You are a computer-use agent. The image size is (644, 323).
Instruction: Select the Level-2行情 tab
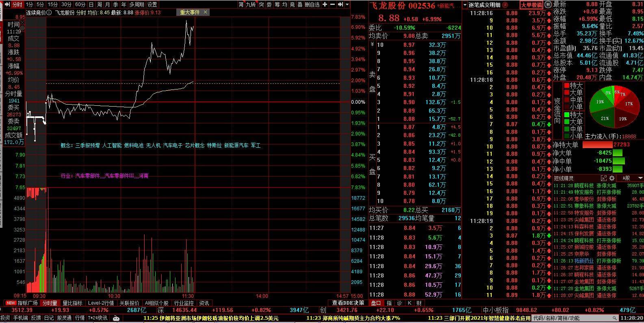pyautogui.click(x=101, y=303)
